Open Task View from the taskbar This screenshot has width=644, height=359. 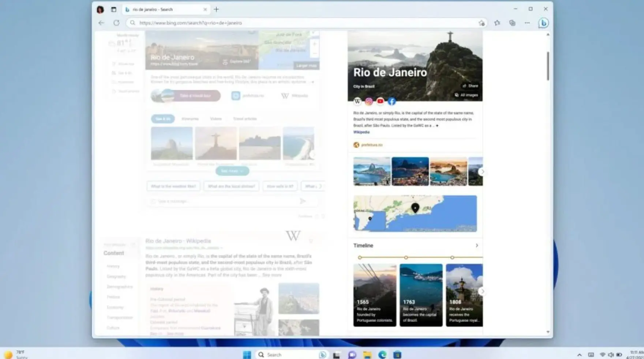337,355
